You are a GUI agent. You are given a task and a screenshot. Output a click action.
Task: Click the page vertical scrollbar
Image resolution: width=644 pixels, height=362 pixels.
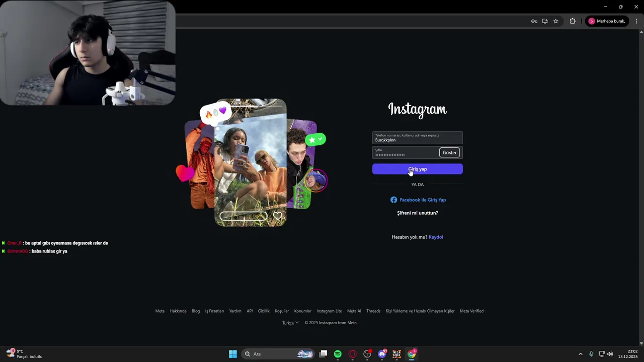[x=641, y=187]
